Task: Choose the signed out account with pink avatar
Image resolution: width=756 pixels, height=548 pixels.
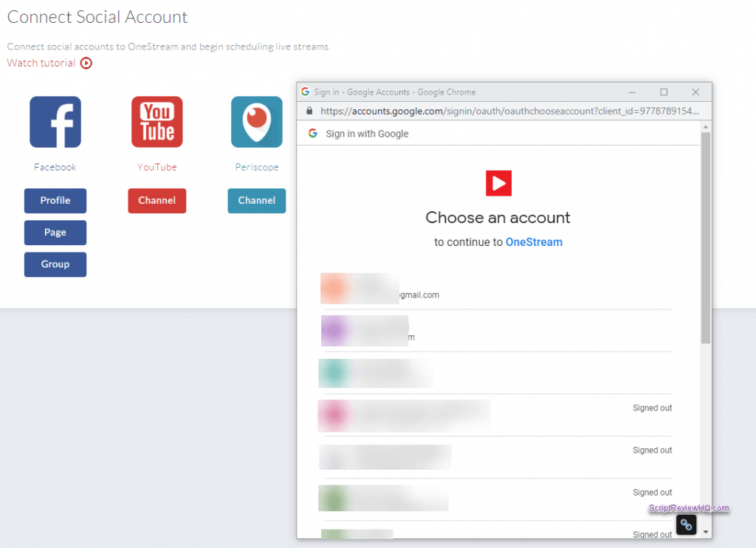Action: pos(497,416)
